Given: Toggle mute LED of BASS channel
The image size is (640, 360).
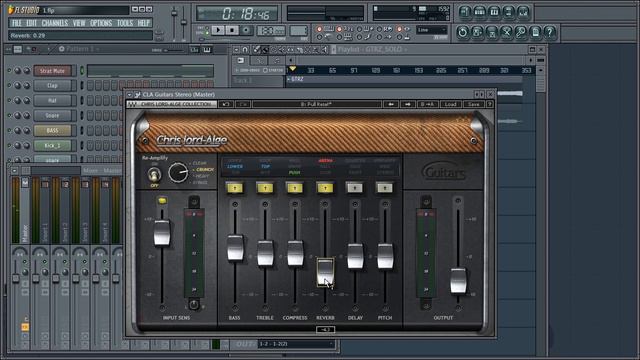Looking at the screenshot, I should [9, 131].
